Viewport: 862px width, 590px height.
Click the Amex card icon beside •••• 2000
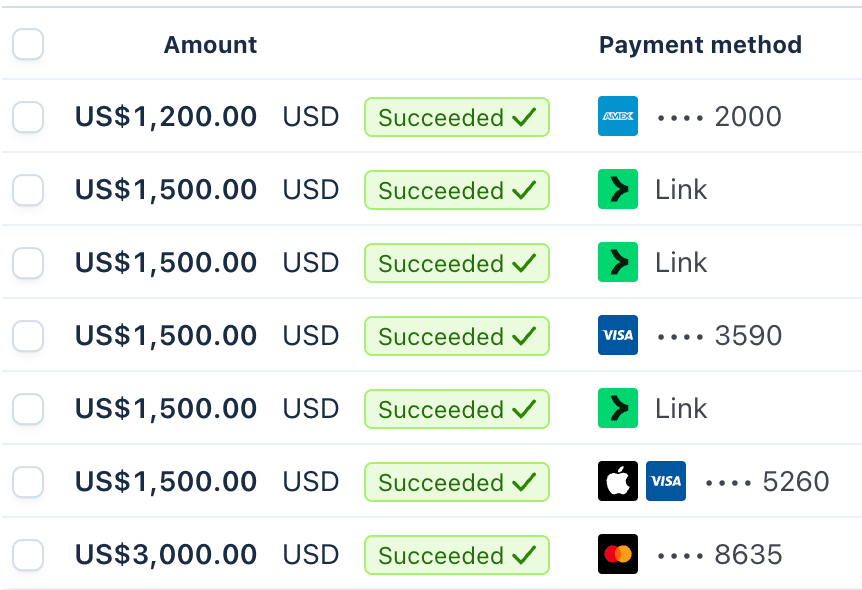617,117
